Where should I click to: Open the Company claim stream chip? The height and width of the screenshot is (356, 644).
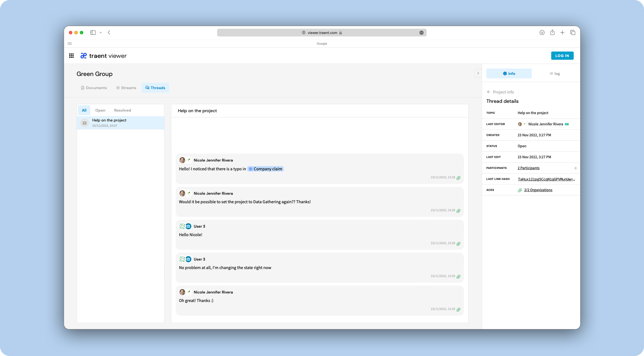[265, 169]
